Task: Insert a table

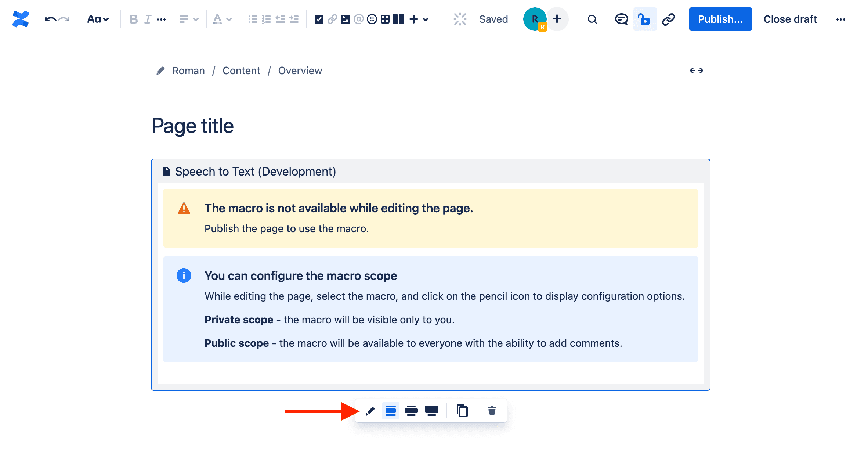Action: (385, 19)
